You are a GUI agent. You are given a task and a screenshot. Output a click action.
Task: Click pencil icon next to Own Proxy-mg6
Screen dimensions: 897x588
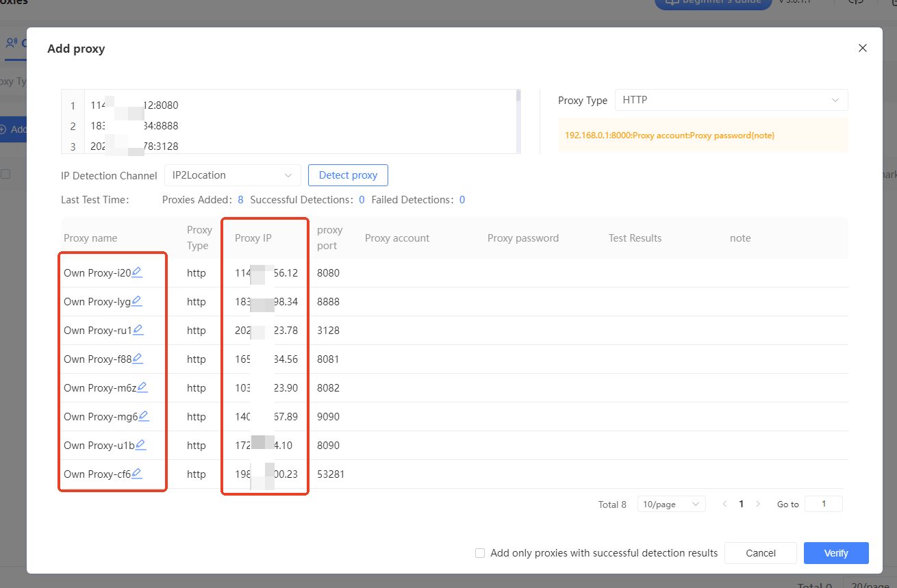pos(144,416)
